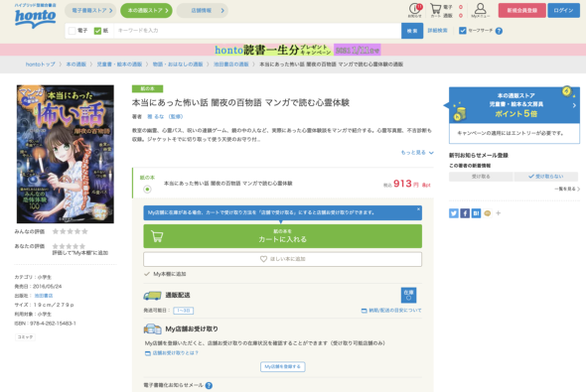Screen dimensions: 586x392
Task: Close the blue My store info tooltip
Action: [x=418, y=209]
